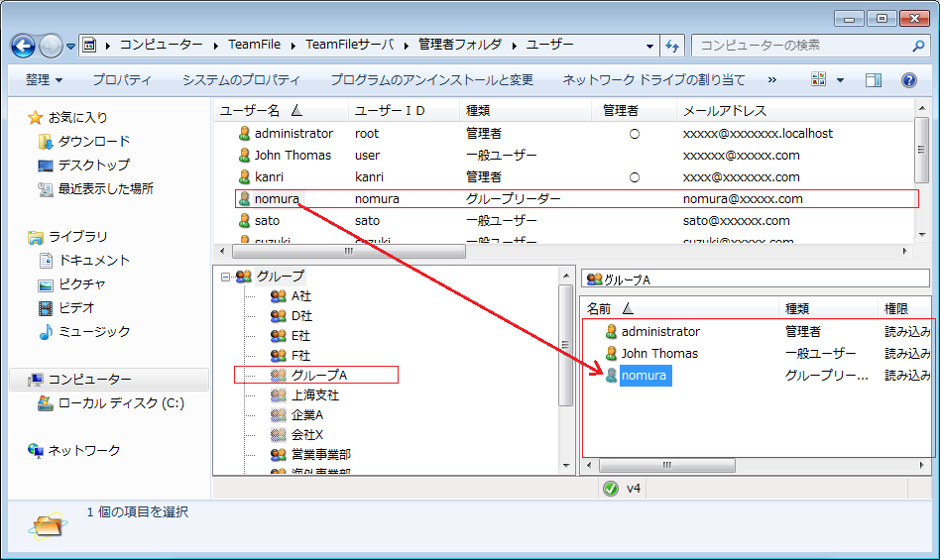This screenshot has width=940, height=560.
Task: Select the administrator user icon in top list
Action: click(244, 134)
